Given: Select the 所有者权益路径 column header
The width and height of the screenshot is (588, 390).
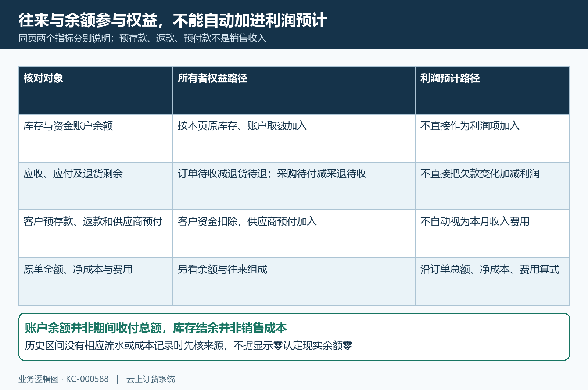Looking at the screenshot, I should [x=294, y=91].
